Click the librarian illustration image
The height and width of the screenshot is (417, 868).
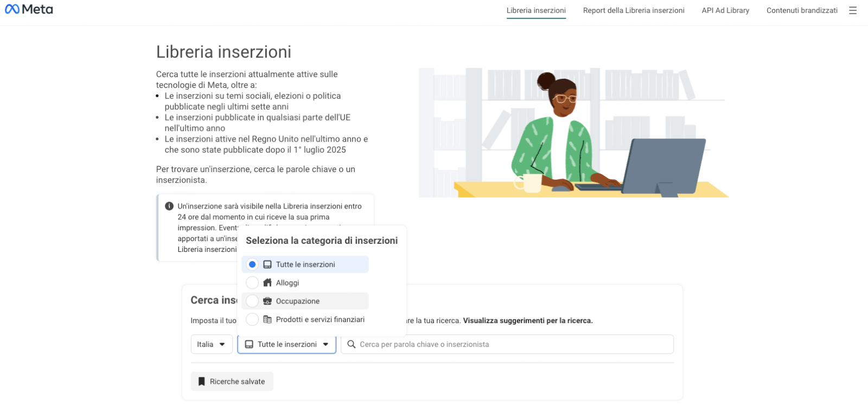574,132
